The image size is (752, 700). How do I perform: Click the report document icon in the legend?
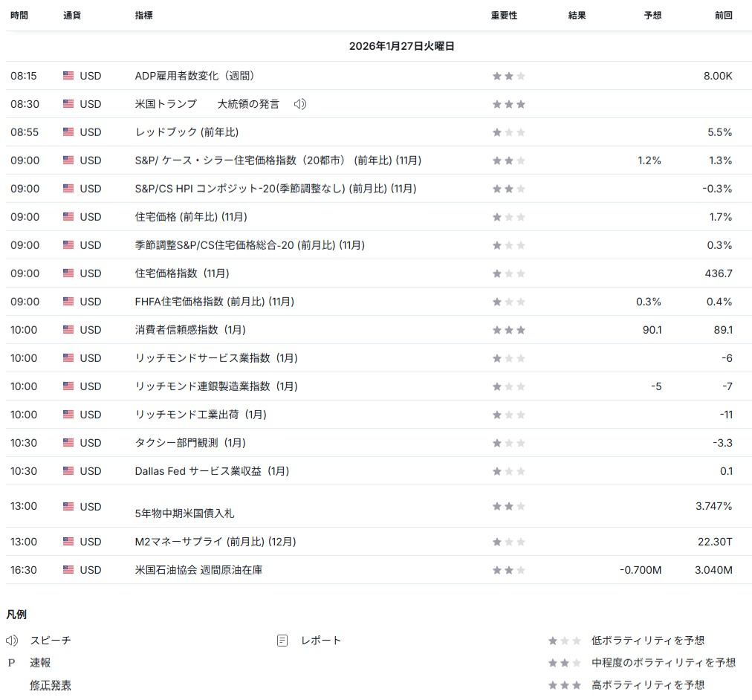pos(282,641)
